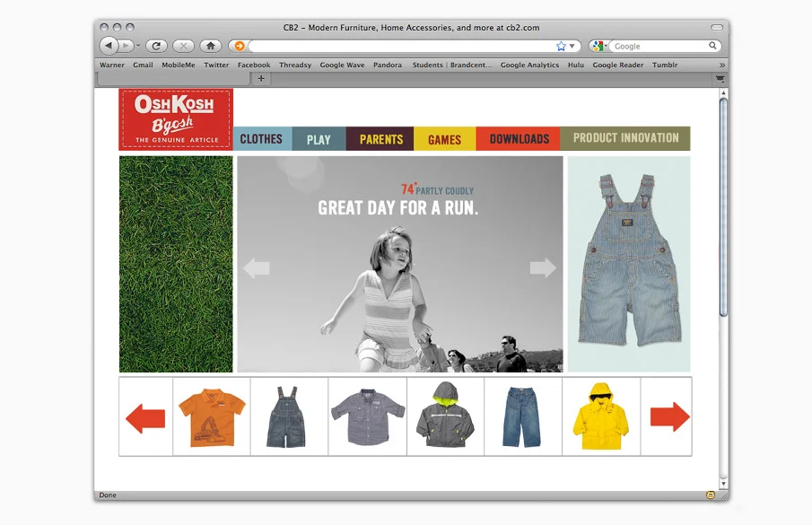Click the Stop loading button
This screenshot has width=812, height=525.
(x=183, y=46)
